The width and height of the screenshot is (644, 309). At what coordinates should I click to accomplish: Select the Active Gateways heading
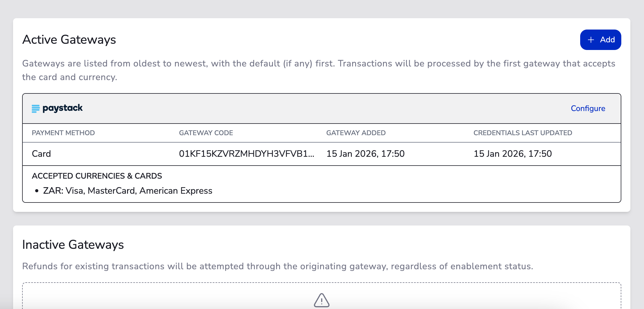[69, 39]
